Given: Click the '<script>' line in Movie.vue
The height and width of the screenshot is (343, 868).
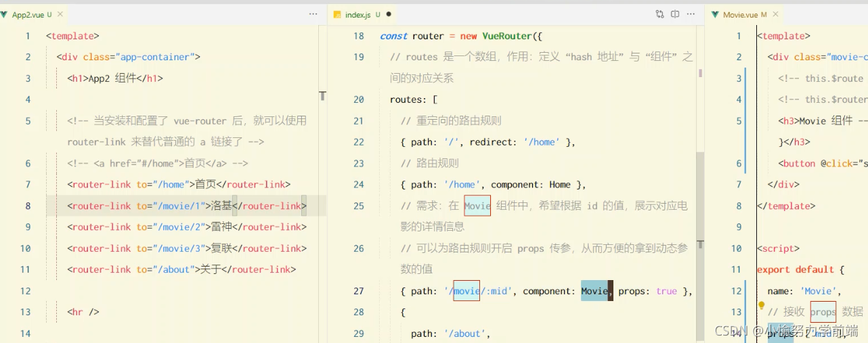Looking at the screenshot, I should tap(778, 248).
